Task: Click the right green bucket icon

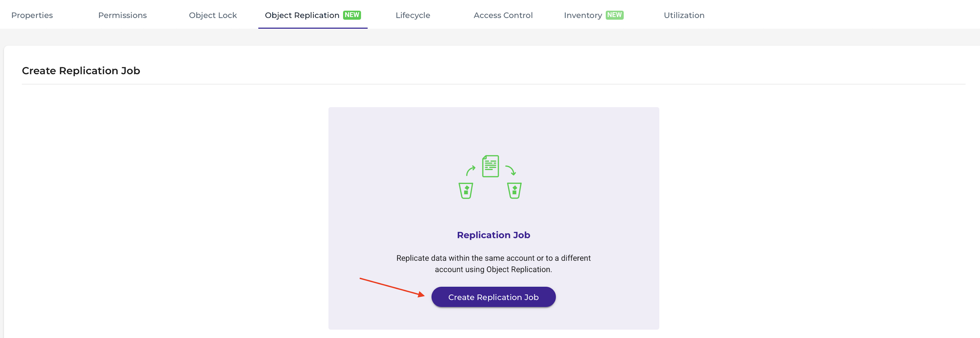Action: tap(514, 191)
